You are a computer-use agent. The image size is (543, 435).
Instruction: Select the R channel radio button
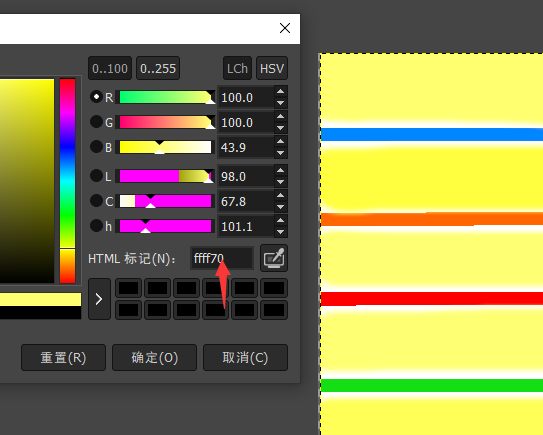click(x=96, y=97)
